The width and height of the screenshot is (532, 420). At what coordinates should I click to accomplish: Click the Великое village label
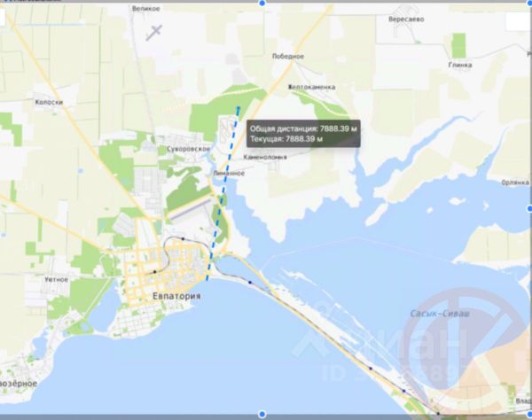[146, 9]
